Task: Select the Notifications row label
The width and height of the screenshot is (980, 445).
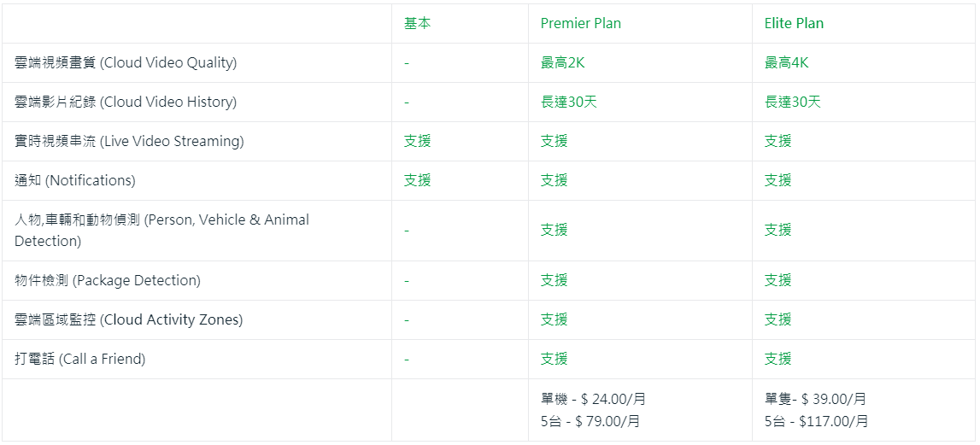Action: (75, 180)
